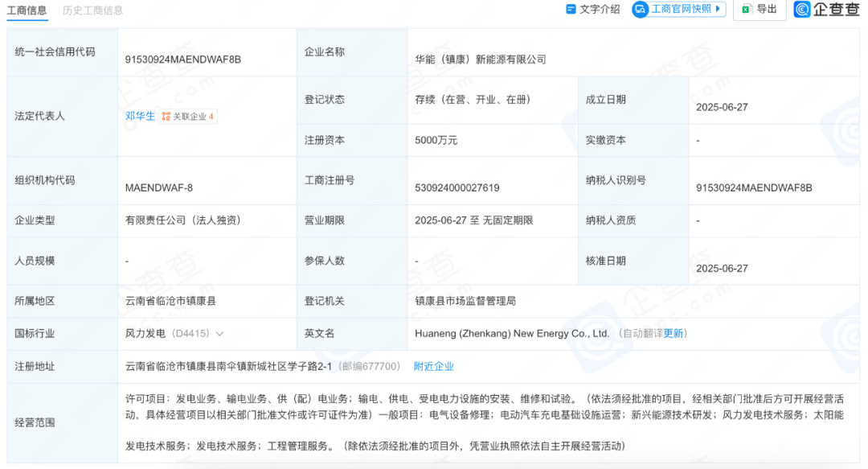
Task: Click the 工商官网快照 snapshot icon
Action: [641, 10]
